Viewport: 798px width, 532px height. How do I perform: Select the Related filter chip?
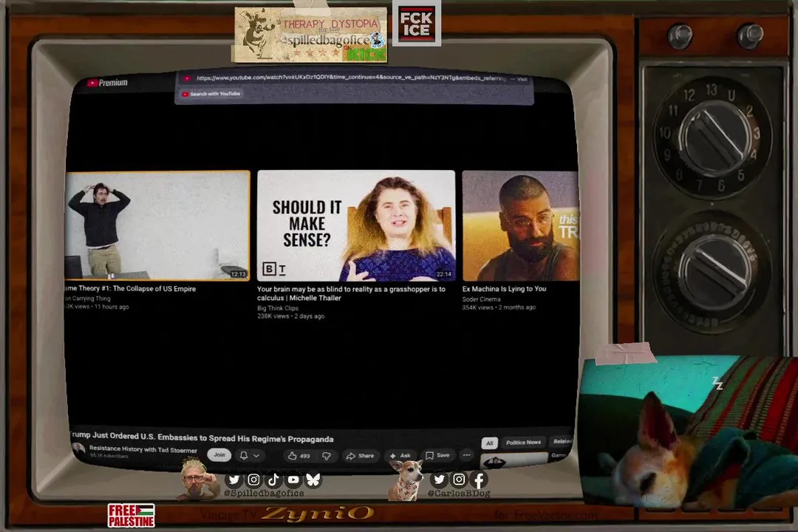click(562, 441)
